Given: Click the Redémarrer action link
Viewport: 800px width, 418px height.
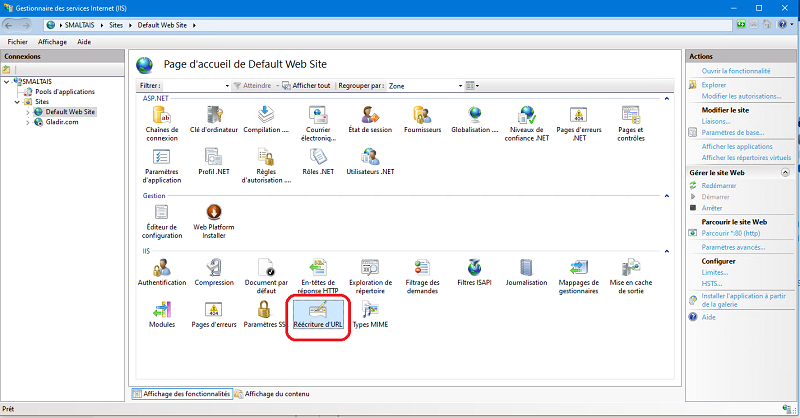Looking at the screenshot, I should tap(719, 186).
